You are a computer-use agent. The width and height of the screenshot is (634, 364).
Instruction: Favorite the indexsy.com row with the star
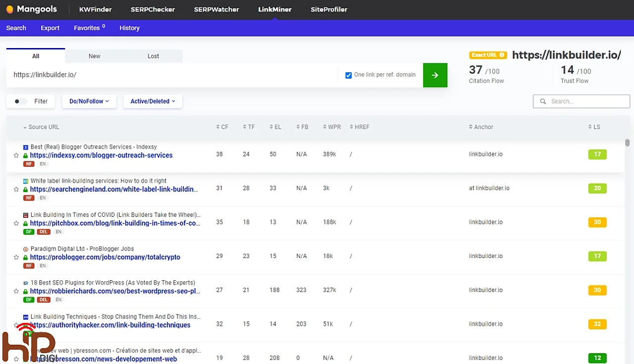(x=16, y=156)
